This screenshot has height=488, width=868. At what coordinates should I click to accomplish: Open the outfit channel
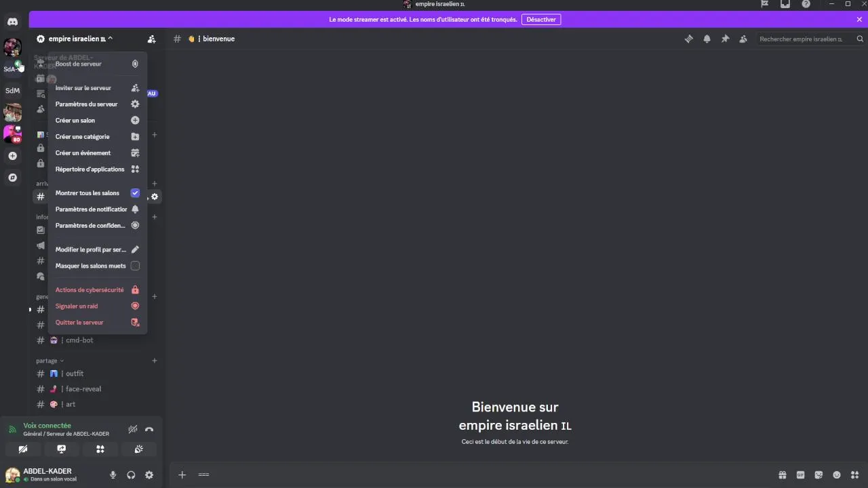click(x=96, y=373)
